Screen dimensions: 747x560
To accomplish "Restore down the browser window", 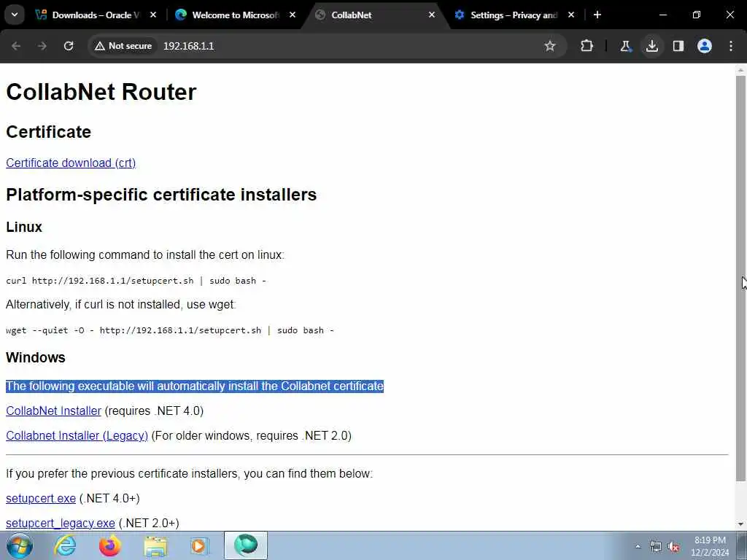I will [697, 15].
